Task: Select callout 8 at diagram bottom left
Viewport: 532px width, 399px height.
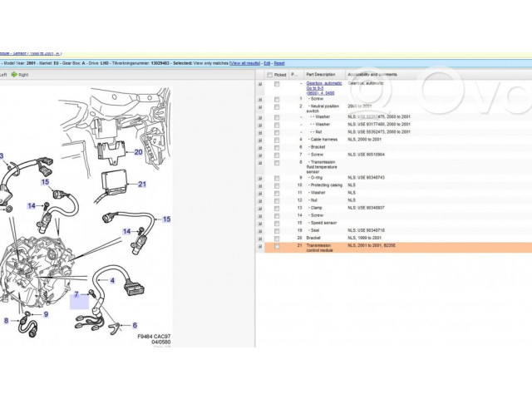Action: [x=6, y=320]
